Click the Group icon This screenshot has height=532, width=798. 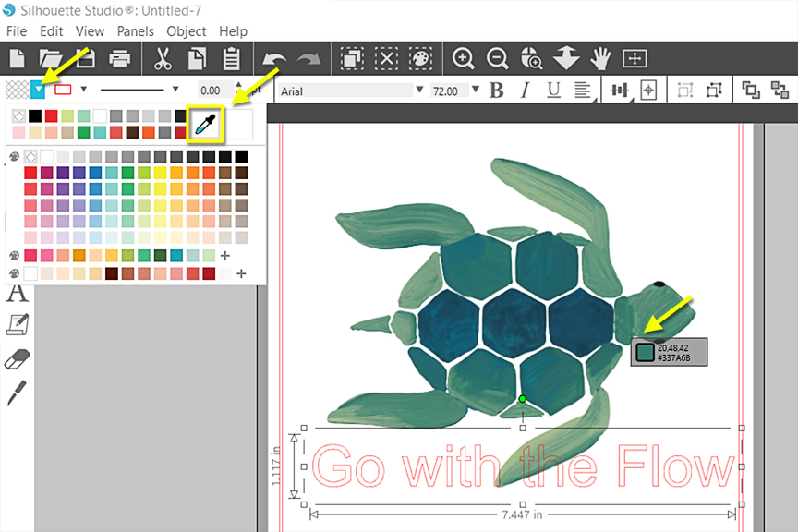pos(685,91)
